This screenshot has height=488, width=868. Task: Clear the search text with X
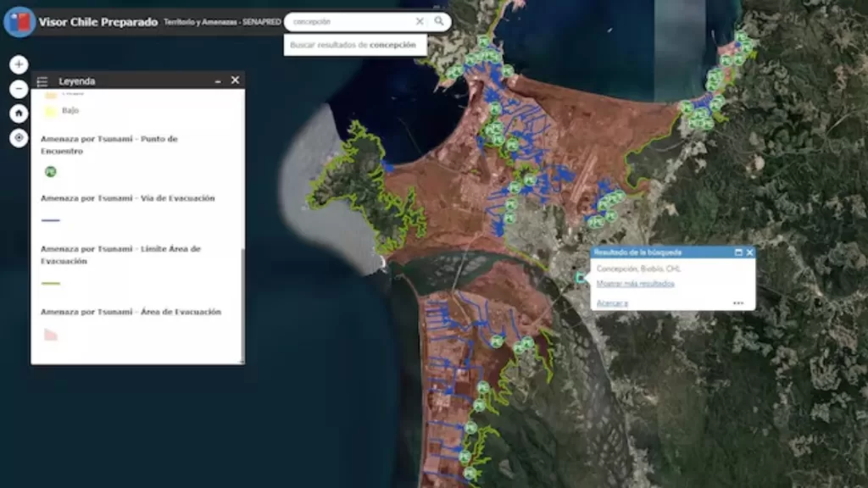click(x=420, y=21)
